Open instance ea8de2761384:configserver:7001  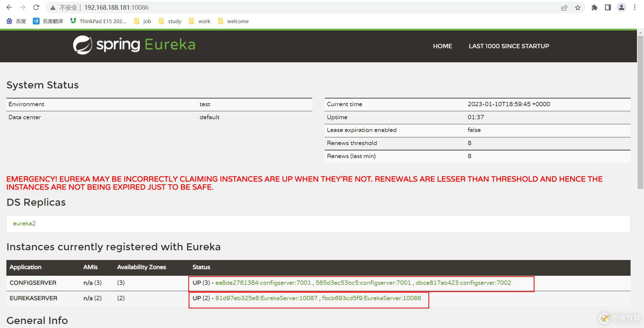(x=263, y=283)
